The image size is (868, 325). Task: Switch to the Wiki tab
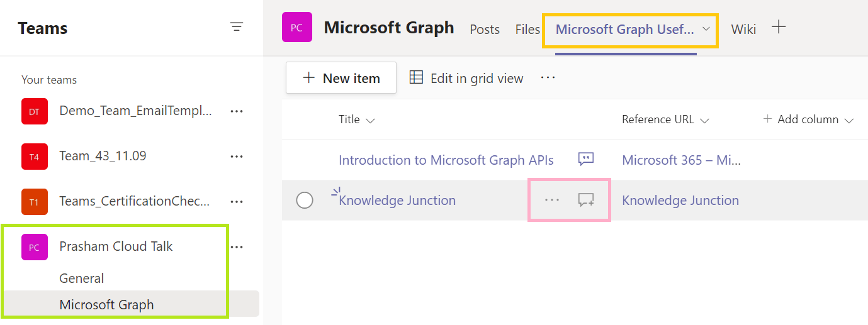[x=743, y=29]
